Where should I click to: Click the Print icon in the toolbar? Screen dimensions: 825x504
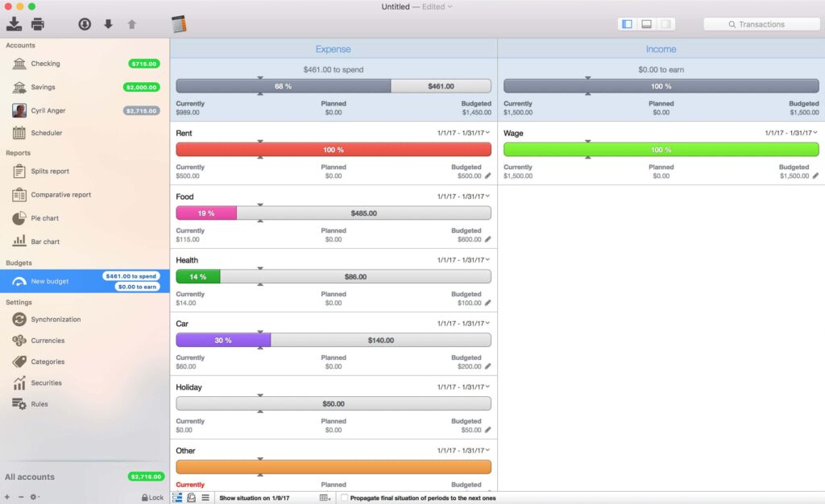click(38, 23)
